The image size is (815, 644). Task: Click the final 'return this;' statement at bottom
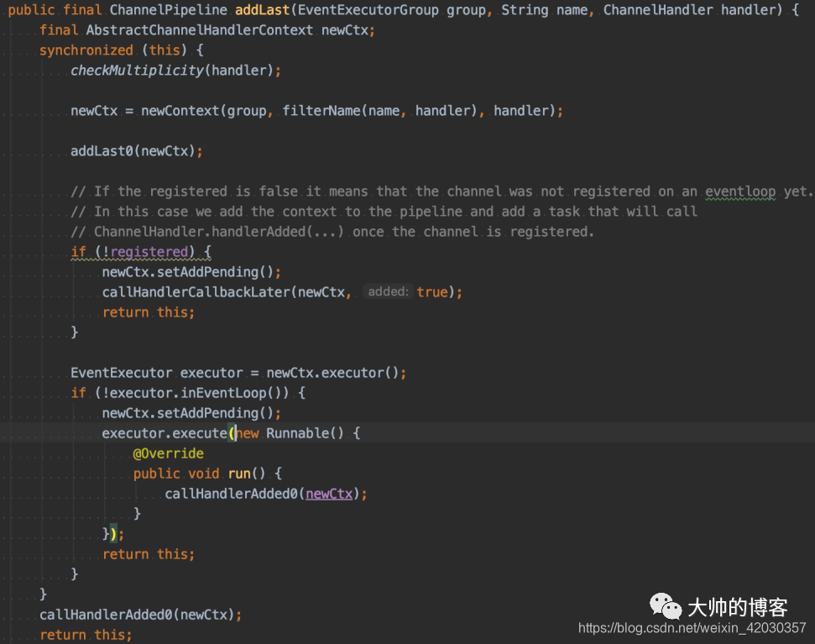pyautogui.click(x=86, y=635)
